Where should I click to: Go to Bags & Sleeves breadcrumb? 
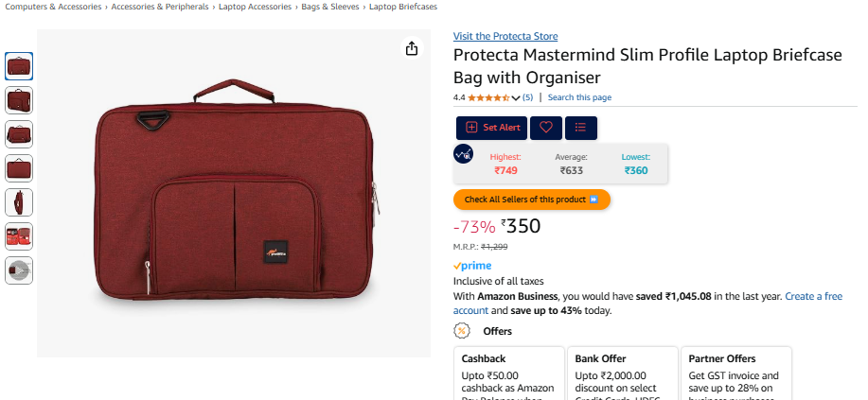click(x=330, y=7)
